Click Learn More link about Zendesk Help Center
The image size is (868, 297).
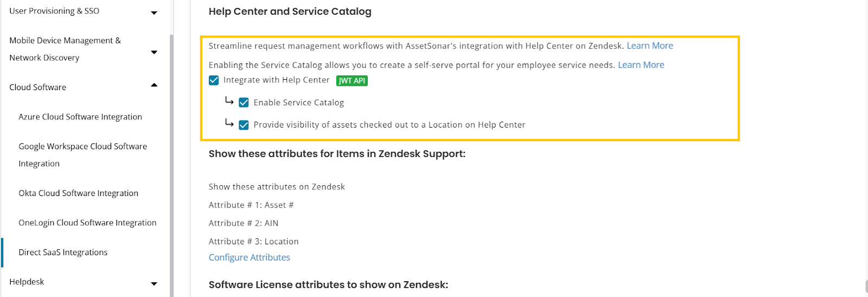tap(650, 46)
